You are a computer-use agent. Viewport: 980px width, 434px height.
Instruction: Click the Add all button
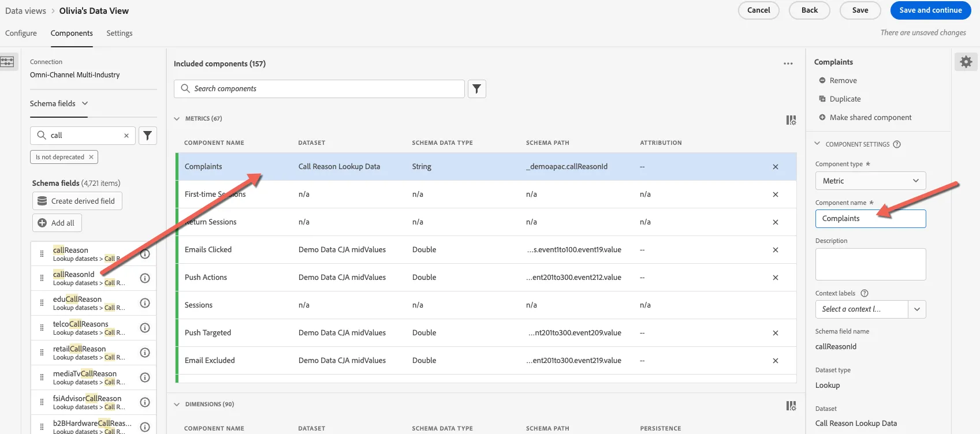coord(57,223)
